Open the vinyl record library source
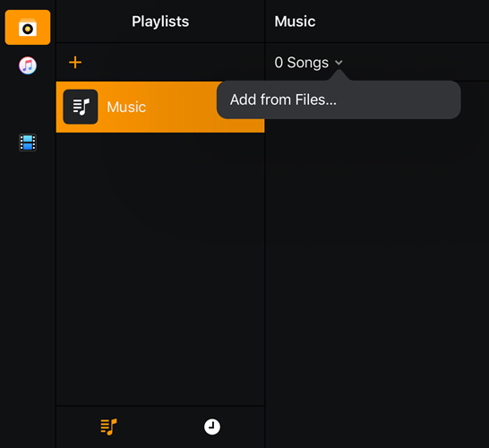Screen dimensions: 489x448 tap(28, 28)
